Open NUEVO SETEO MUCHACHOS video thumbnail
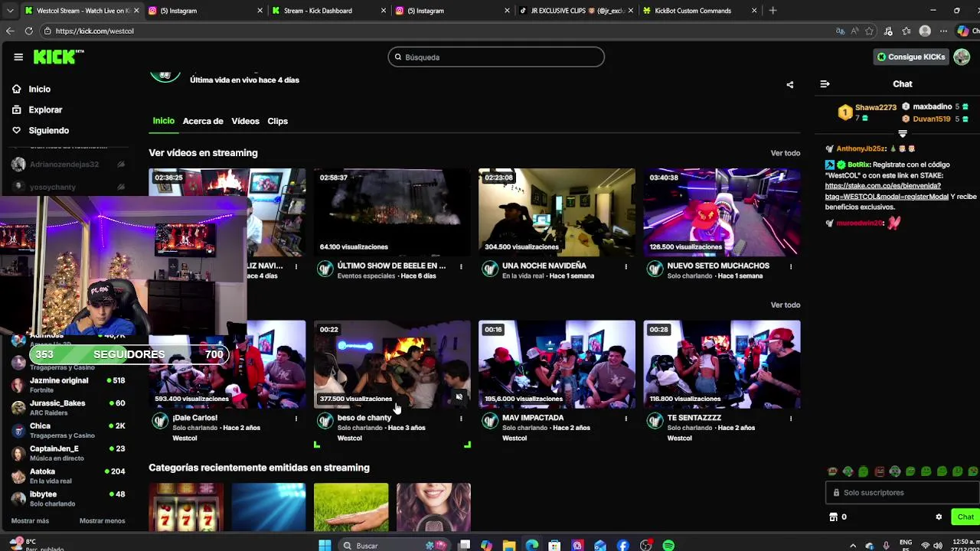The image size is (980, 551). (x=722, y=212)
